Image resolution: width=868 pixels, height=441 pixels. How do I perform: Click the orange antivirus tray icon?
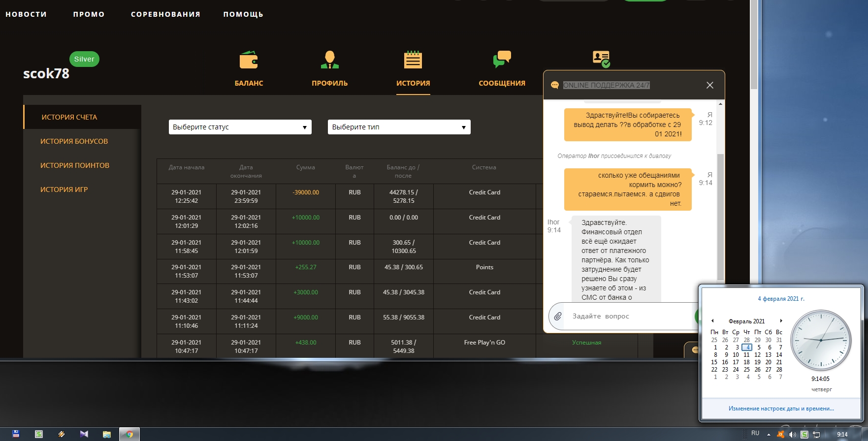tap(780, 435)
